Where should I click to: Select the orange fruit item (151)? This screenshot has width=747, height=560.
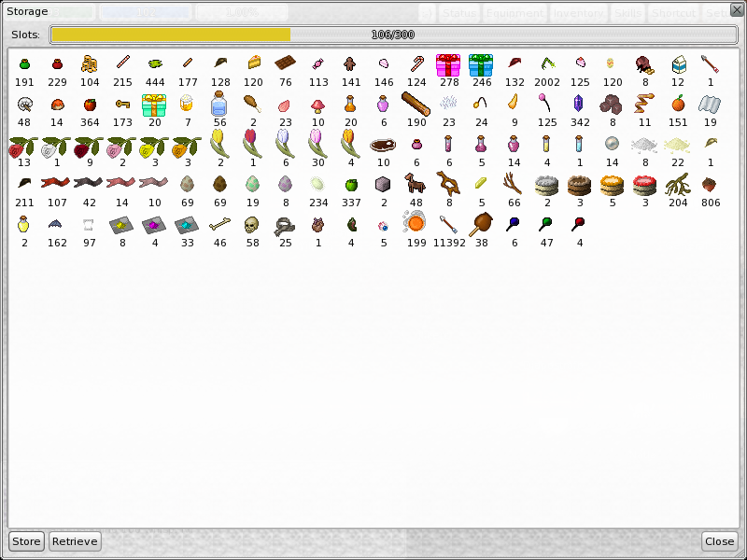[678, 103]
